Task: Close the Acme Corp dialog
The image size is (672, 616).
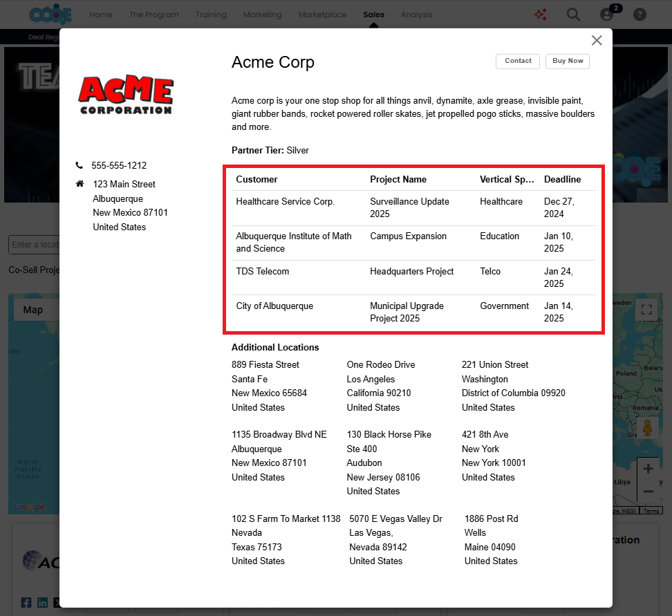Action: click(x=597, y=40)
